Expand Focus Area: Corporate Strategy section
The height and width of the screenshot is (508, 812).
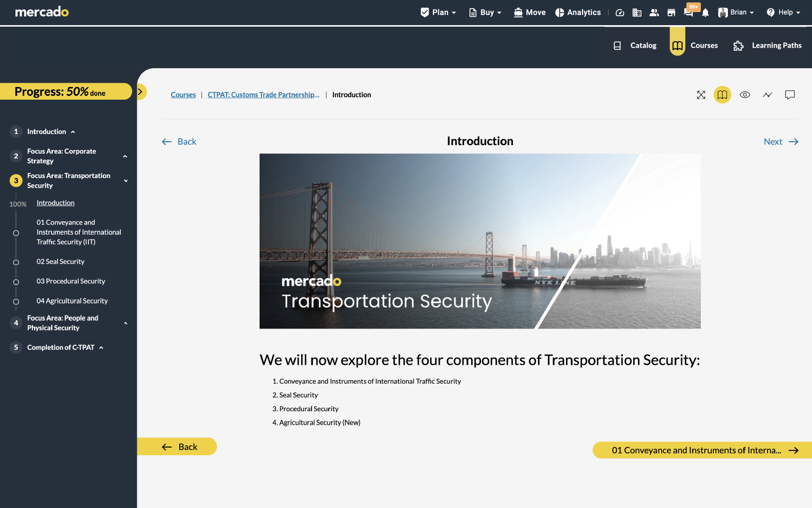click(125, 156)
